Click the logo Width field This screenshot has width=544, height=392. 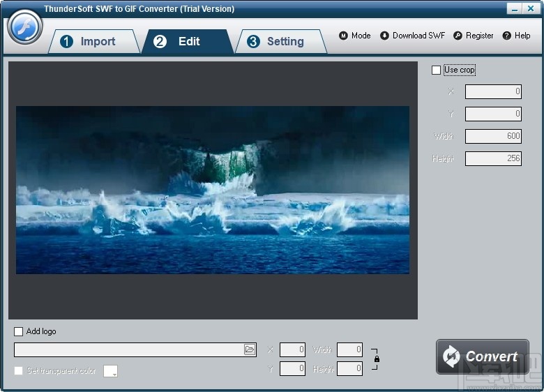(349, 349)
